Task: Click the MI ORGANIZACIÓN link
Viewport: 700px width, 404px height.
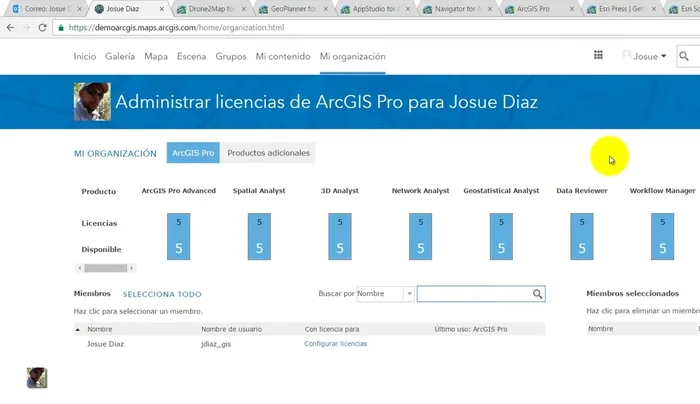Action: [x=115, y=154]
